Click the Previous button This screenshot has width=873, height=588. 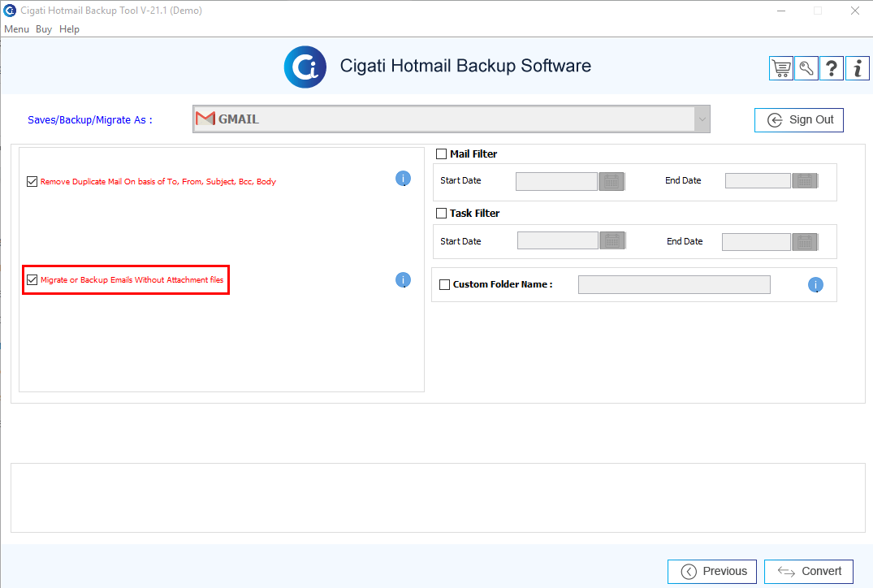pos(712,571)
